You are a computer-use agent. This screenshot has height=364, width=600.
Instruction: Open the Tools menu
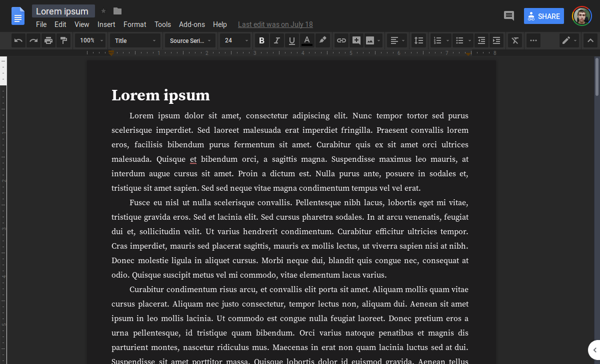point(162,24)
